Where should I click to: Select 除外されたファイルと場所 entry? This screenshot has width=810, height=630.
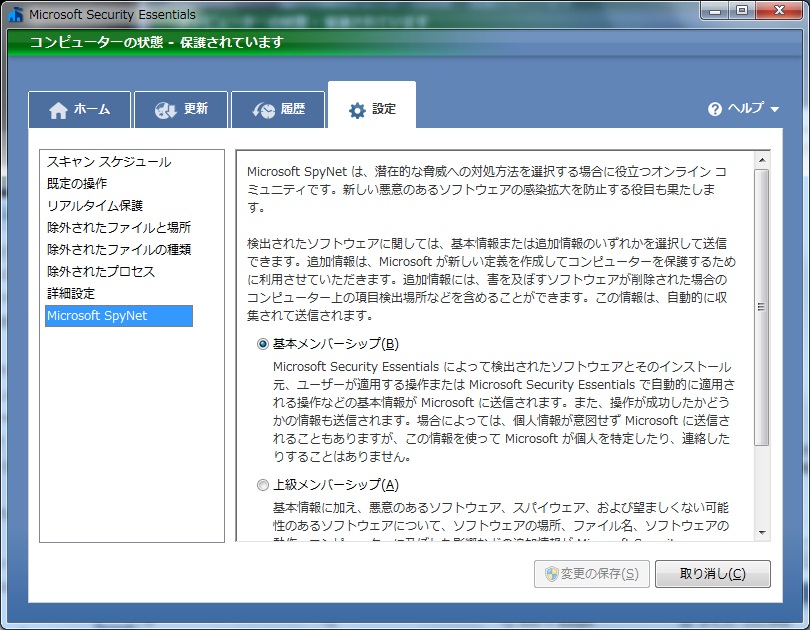tap(119, 227)
